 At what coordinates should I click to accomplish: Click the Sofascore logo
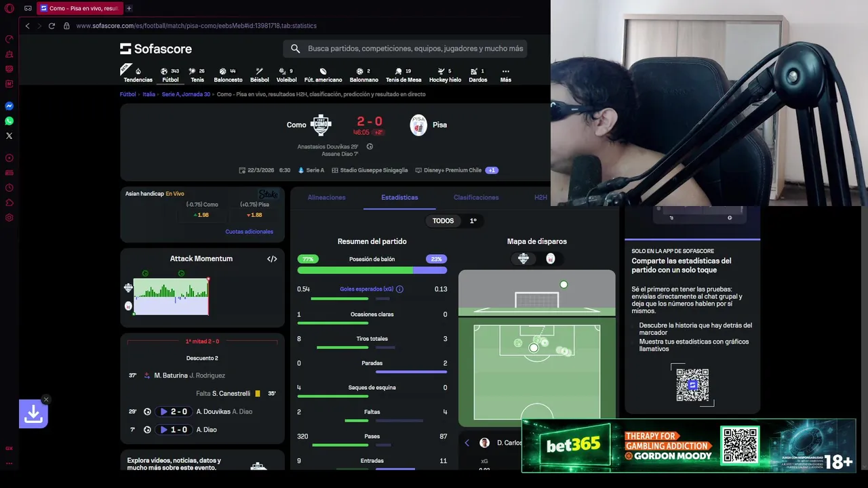click(156, 49)
